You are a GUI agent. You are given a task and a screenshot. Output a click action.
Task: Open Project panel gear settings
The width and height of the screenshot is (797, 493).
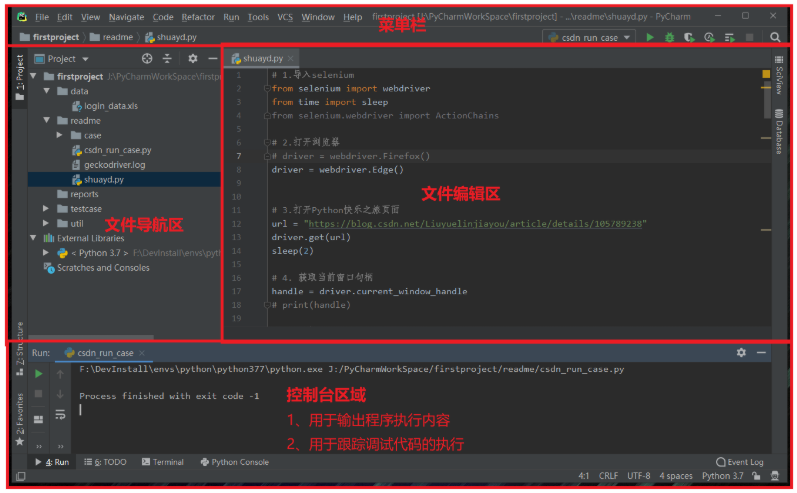click(193, 59)
